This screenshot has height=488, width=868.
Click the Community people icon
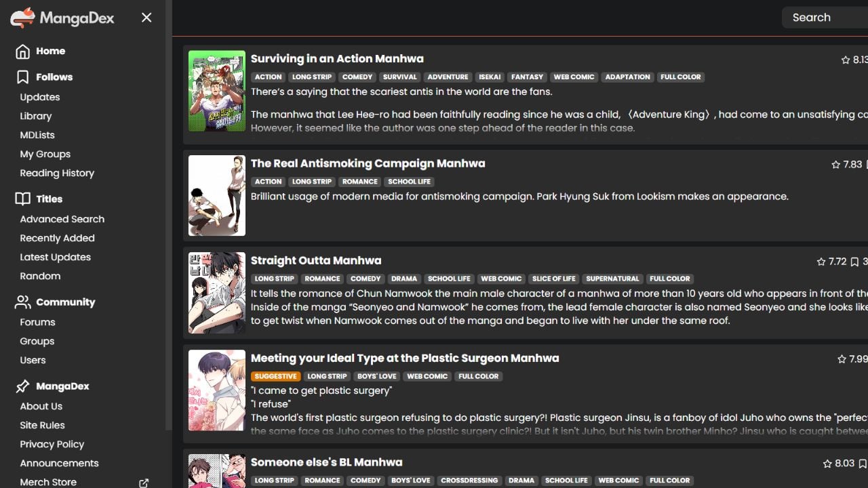tap(23, 302)
